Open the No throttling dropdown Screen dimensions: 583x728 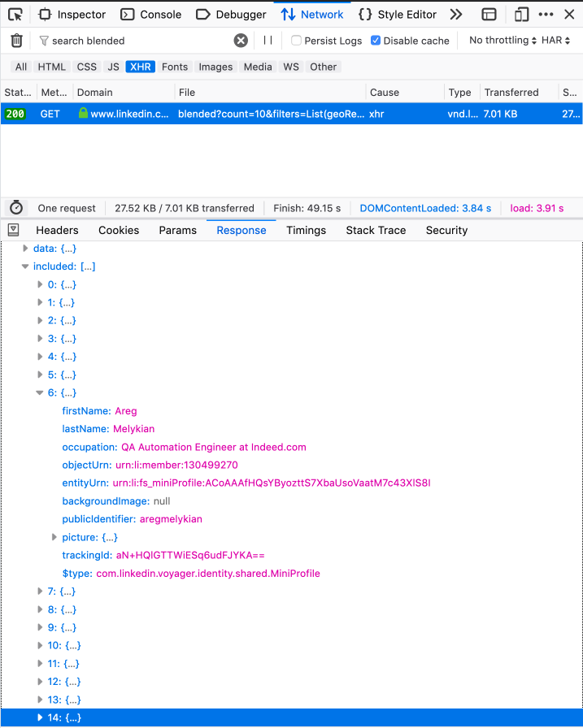click(503, 41)
